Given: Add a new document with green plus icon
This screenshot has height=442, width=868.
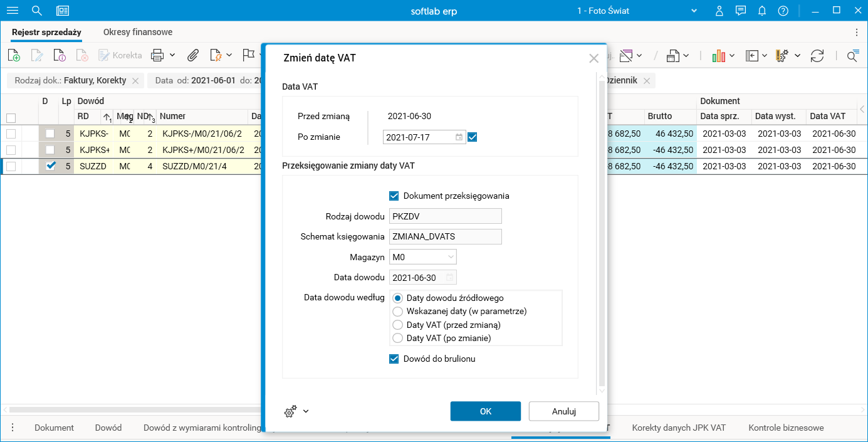Looking at the screenshot, I should tap(14, 55).
